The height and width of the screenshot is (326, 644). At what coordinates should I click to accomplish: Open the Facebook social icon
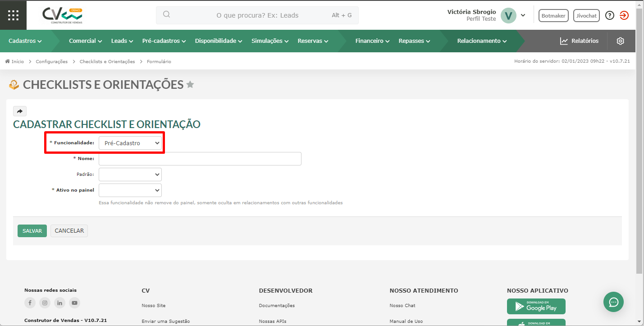click(x=30, y=303)
